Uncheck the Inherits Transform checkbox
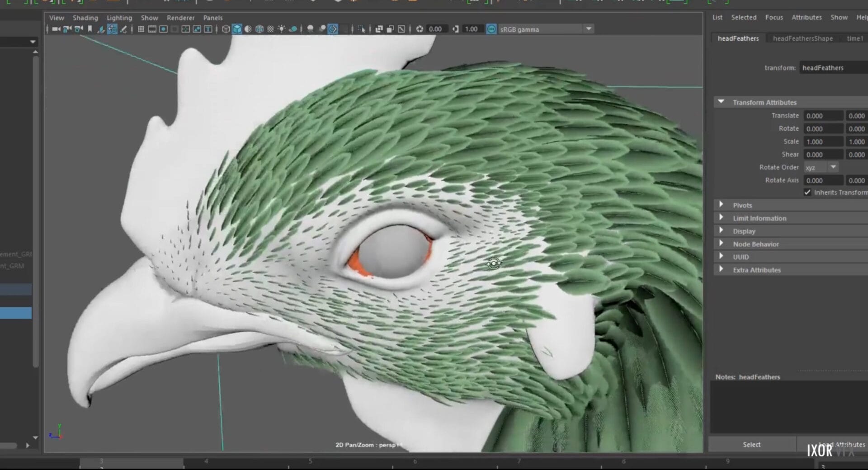 click(x=807, y=193)
